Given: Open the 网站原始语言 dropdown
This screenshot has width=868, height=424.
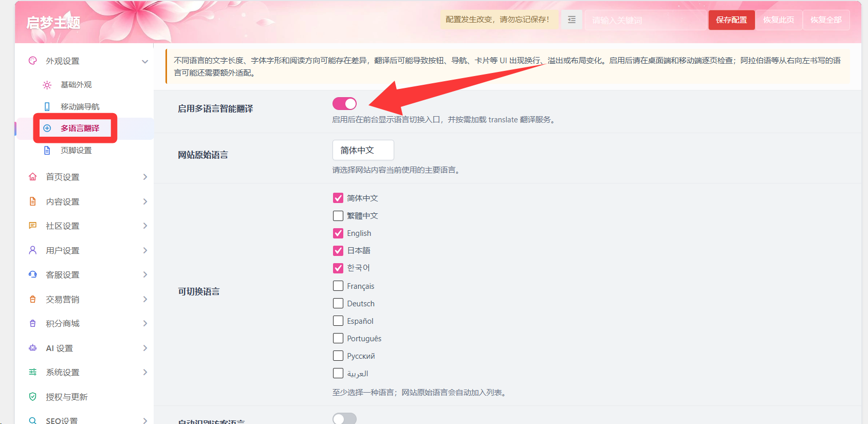Looking at the screenshot, I should click(x=363, y=150).
